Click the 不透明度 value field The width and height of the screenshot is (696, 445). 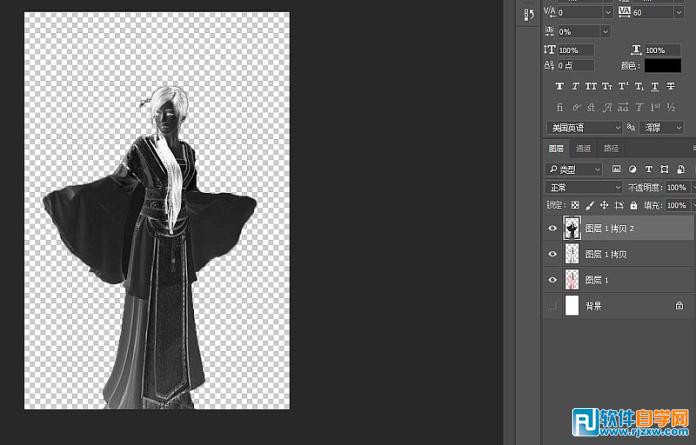[675, 187]
